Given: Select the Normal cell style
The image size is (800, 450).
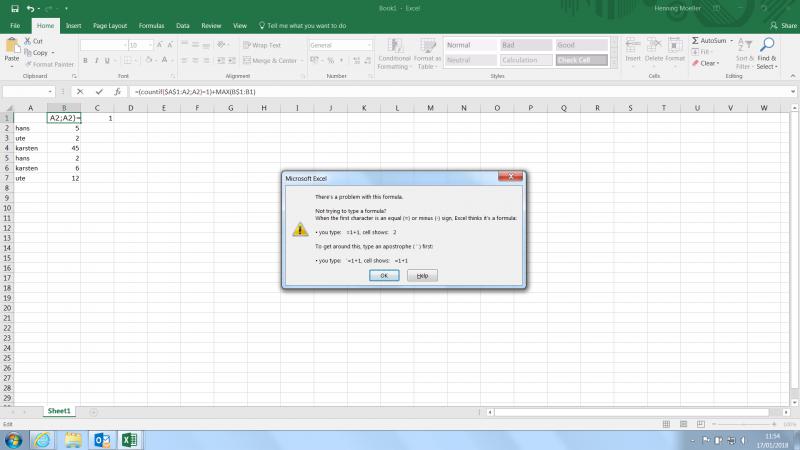Looking at the screenshot, I should [470, 45].
